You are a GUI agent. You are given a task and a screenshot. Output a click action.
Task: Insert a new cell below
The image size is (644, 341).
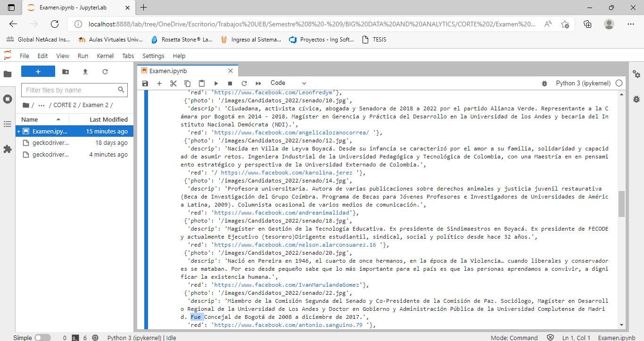159,83
